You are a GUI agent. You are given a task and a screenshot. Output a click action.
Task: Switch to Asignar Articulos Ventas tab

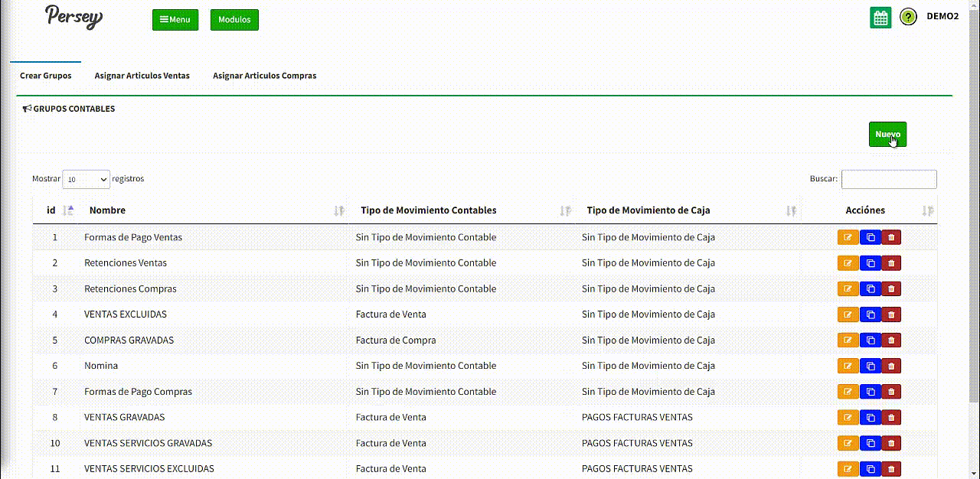click(142, 76)
